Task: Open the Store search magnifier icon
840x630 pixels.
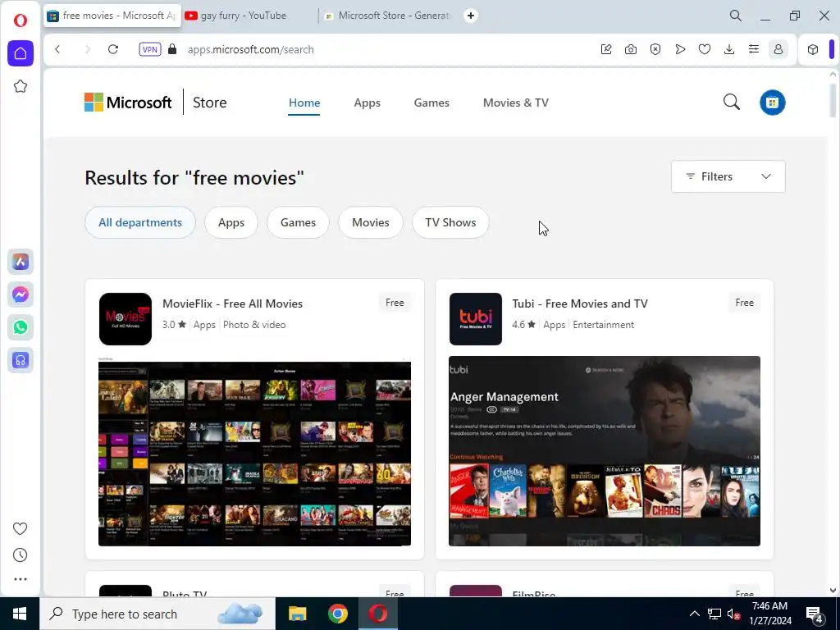Action: [x=731, y=102]
